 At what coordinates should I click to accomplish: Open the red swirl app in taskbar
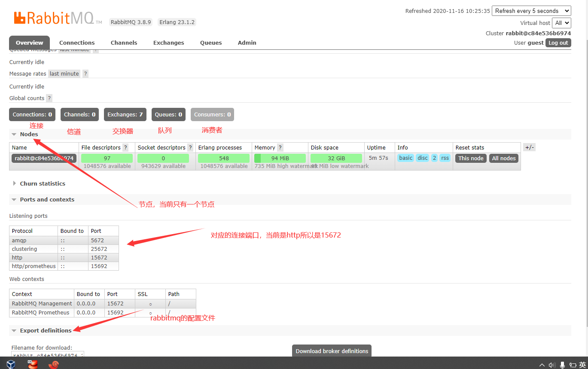tap(54, 364)
